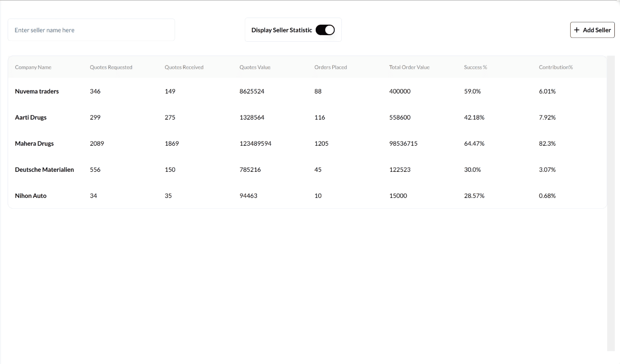Select the Aarti Drugs company name
620x364 pixels.
[31, 117]
